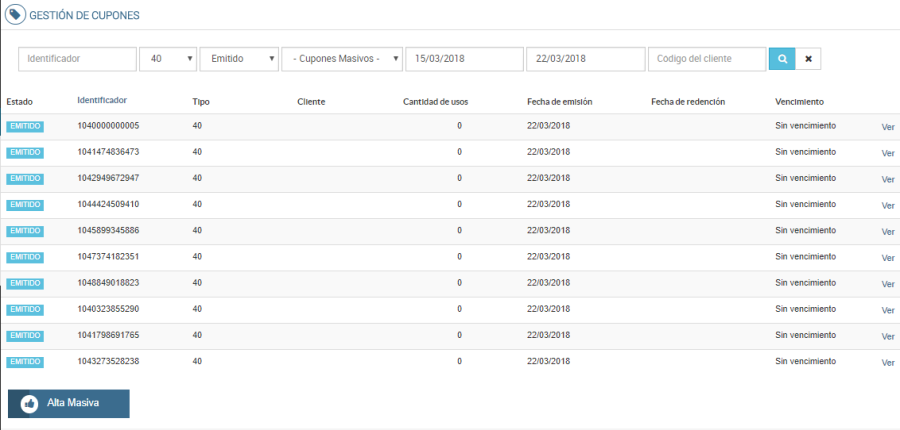Click the magnifier search button
The height and width of the screenshot is (430, 900).
tap(781, 59)
